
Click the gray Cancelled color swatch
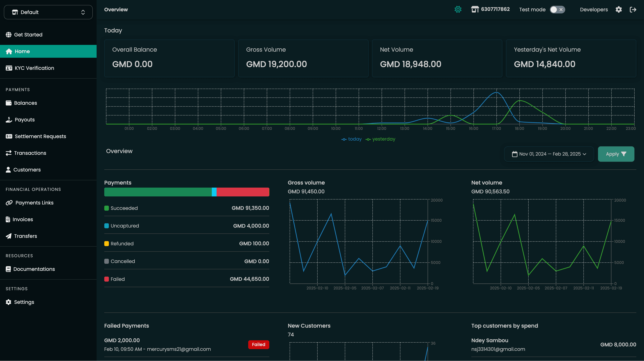(x=107, y=261)
